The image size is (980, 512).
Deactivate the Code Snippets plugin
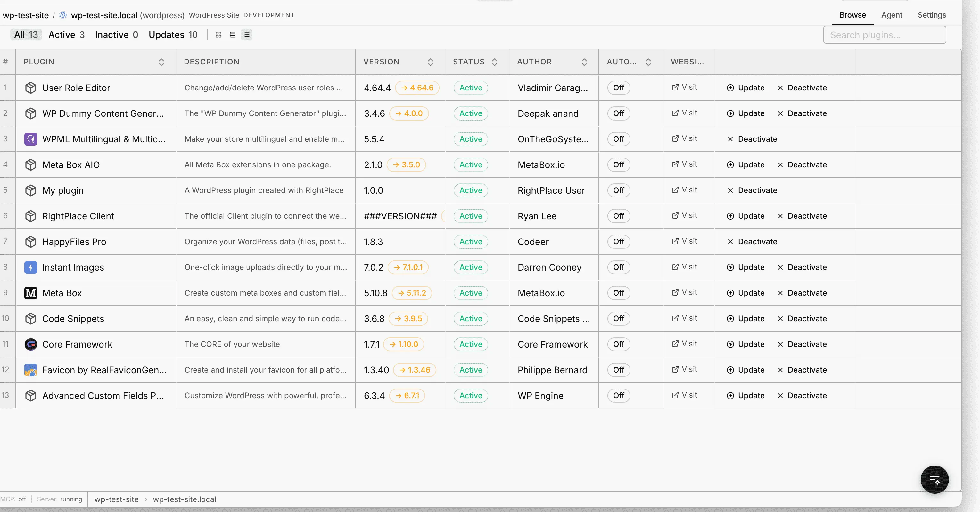click(802, 318)
